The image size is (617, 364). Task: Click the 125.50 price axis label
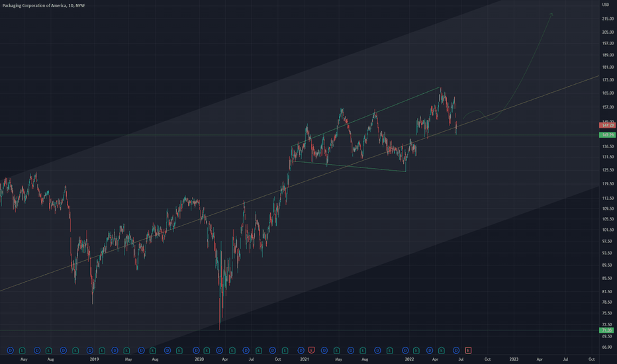[x=608, y=170]
